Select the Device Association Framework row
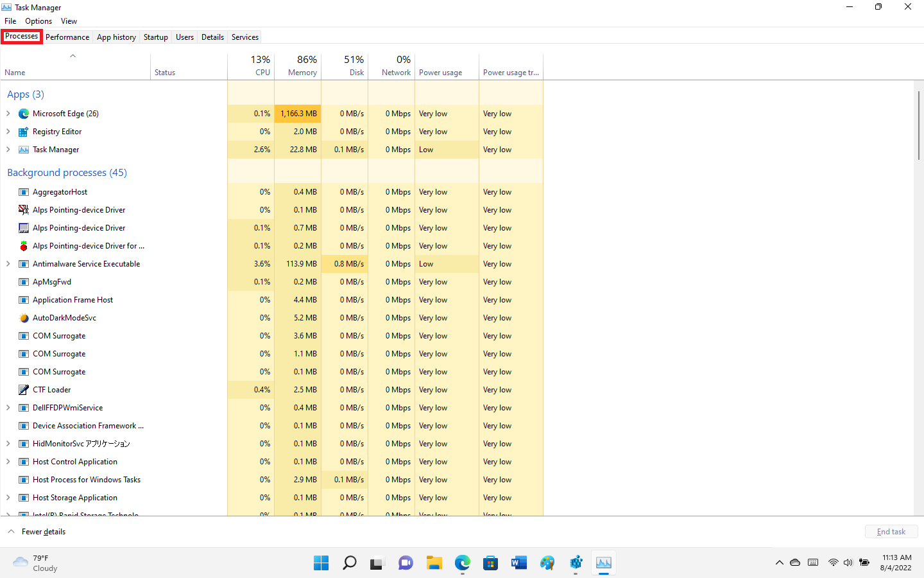The image size is (924, 578). [271, 426]
